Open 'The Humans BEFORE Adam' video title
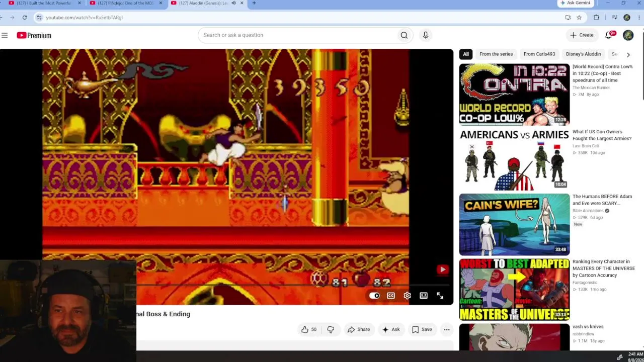Screen dimensions: 644x362 point(602,200)
